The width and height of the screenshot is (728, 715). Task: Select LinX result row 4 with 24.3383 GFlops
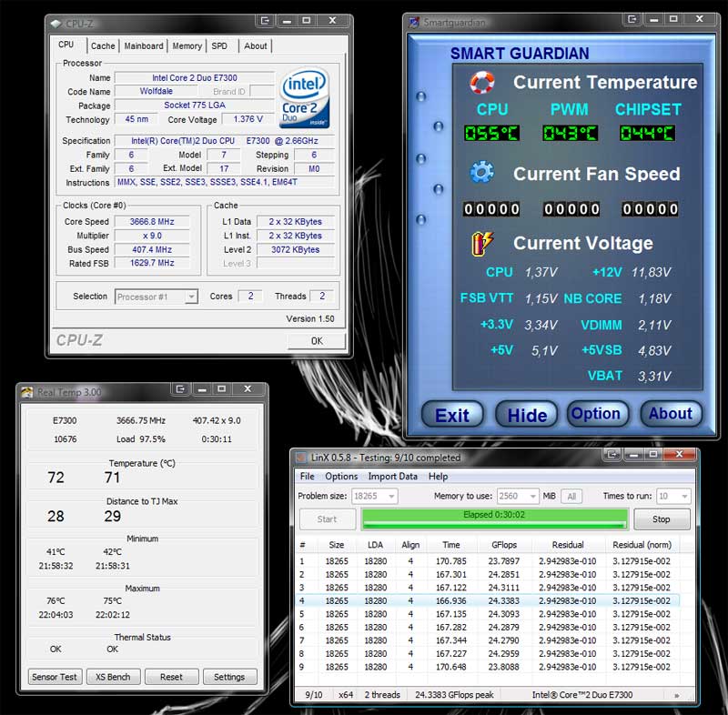[x=487, y=601]
